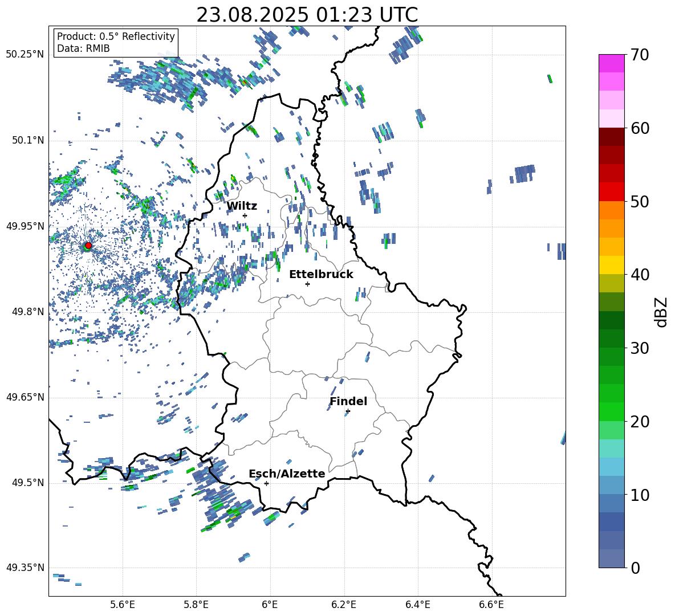
Task: Click the longitude label 6.4°E
Action: tap(417, 605)
